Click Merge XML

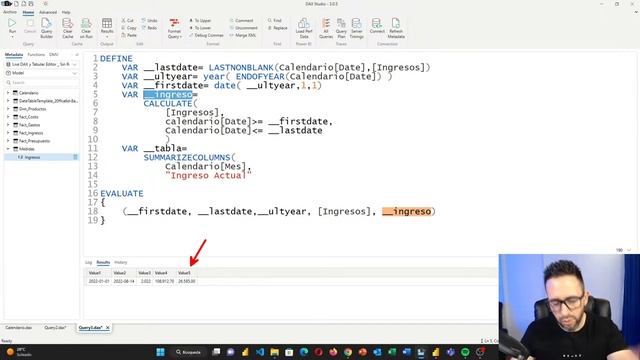click(x=242, y=35)
